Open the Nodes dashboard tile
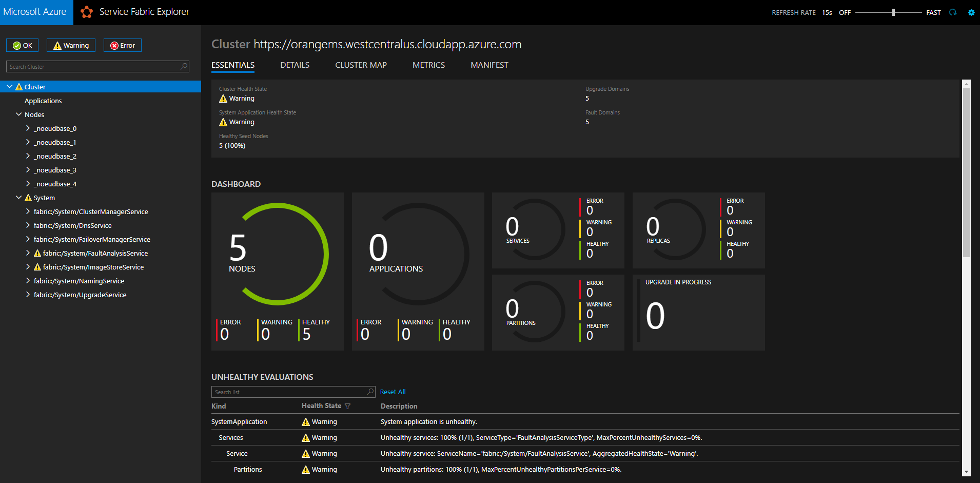Image resolution: width=980 pixels, height=483 pixels. coord(278,272)
